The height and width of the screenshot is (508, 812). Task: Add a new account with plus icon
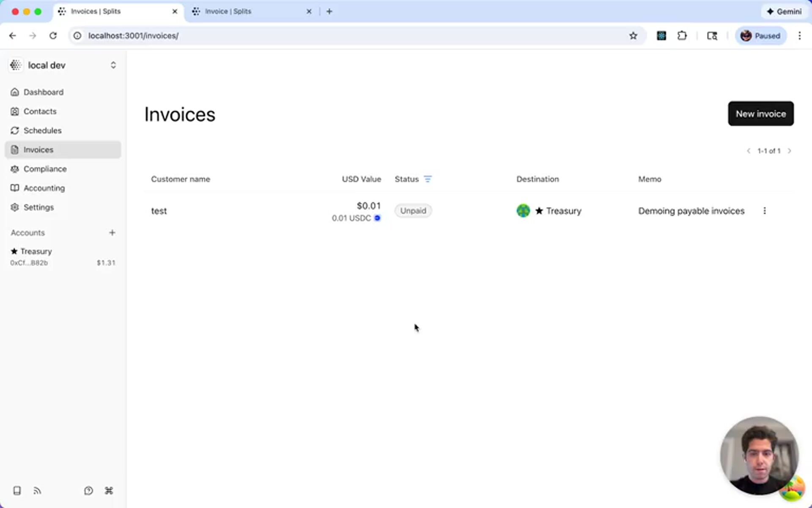coord(112,233)
